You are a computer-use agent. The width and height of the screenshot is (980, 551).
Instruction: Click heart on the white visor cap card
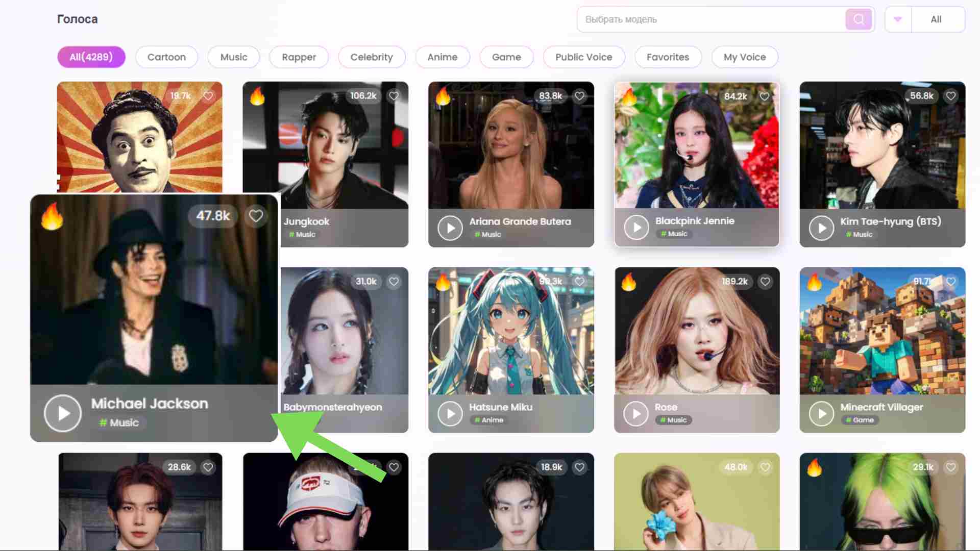[394, 467]
